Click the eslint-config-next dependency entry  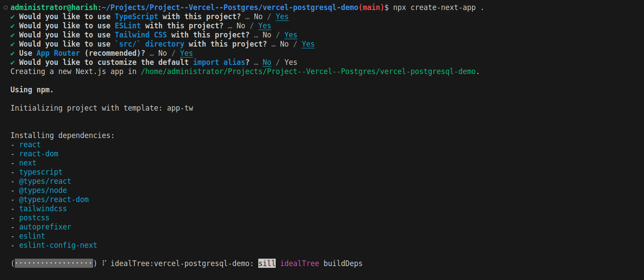point(58,245)
